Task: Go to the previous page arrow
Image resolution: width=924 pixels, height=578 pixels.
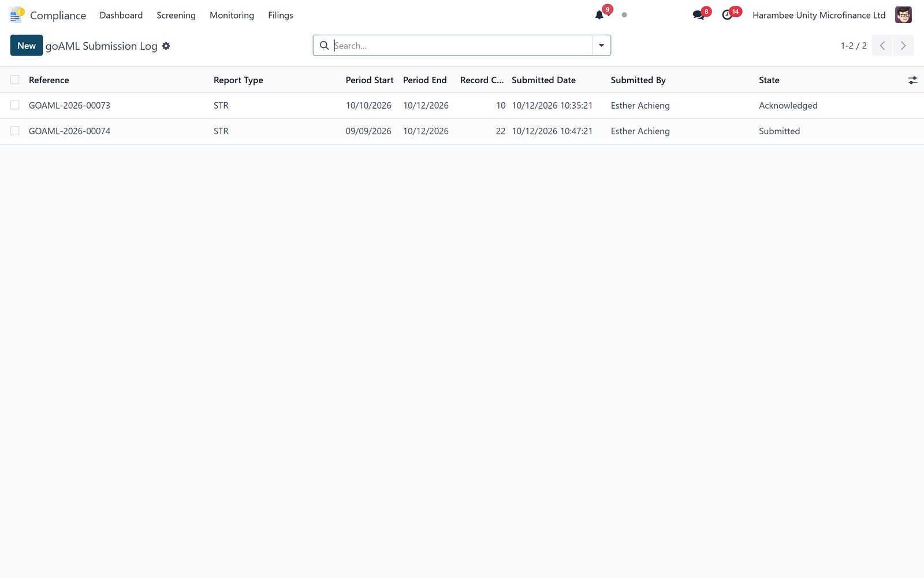Action: pyautogui.click(x=882, y=46)
